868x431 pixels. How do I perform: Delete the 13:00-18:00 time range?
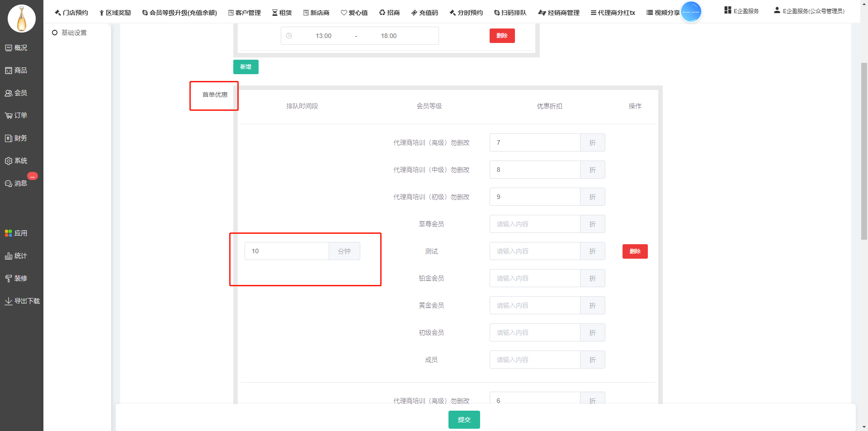tap(502, 36)
